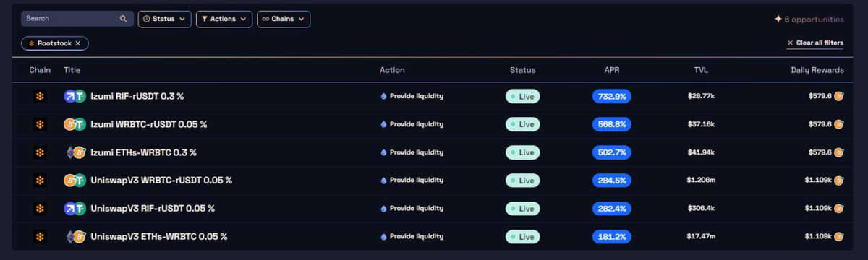Click Live status badge for UniswapV3 ETHs-WRBTC
868x260 pixels.
[x=522, y=237]
